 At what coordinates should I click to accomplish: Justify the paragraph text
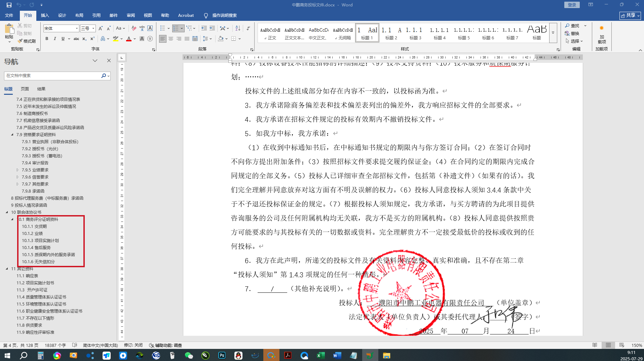[187, 39]
